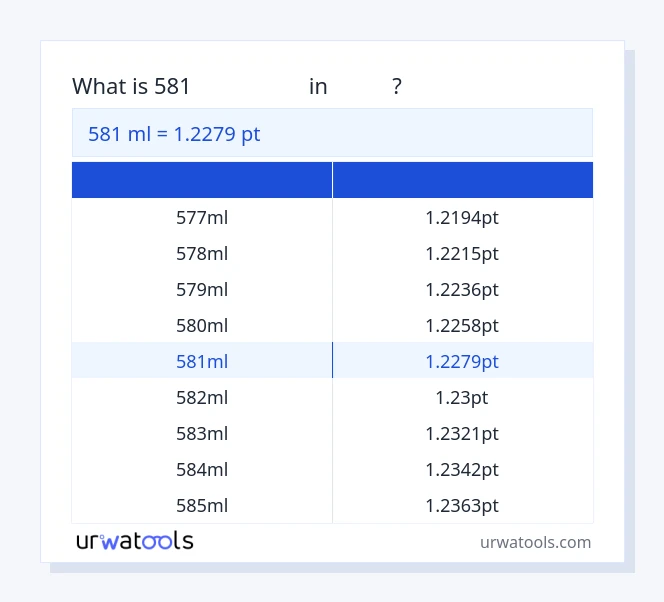This screenshot has width=664, height=602.
Task: Select the 577ml table cell
Action: 202,217
